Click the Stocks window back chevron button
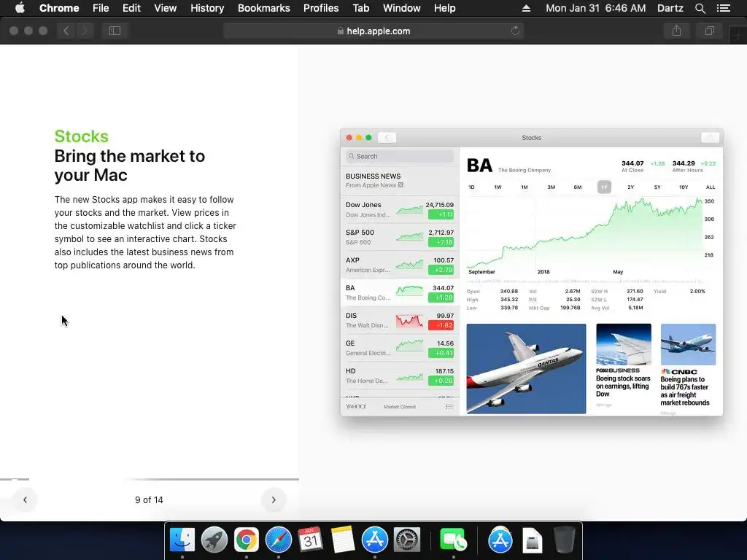Image resolution: width=747 pixels, height=560 pixels. [387, 138]
